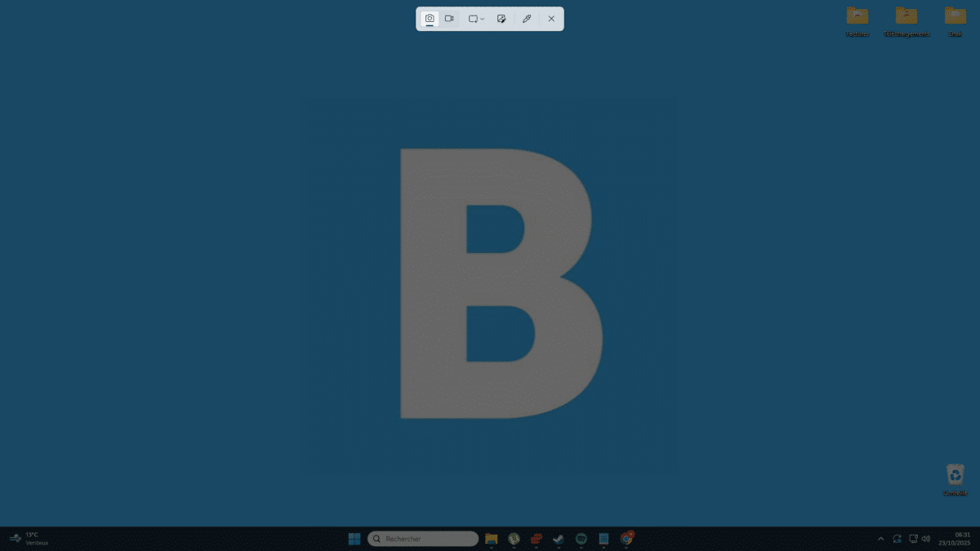Open the Windows Start menu
The width and height of the screenshot is (980, 551).
(354, 539)
